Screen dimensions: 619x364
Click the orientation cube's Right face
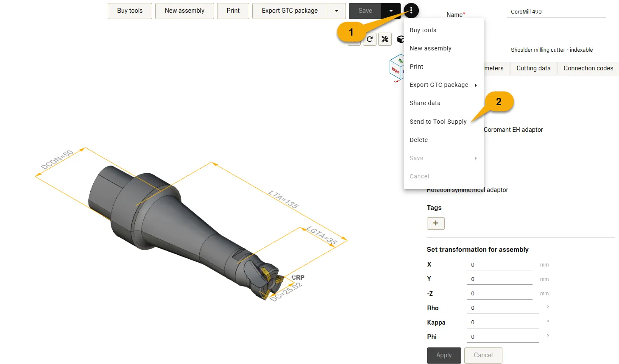tap(395, 71)
